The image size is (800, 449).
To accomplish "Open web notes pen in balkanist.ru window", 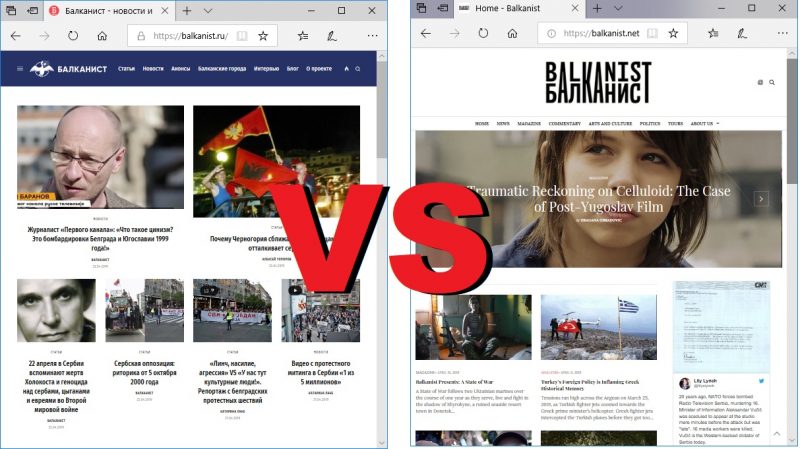I will (332, 36).
